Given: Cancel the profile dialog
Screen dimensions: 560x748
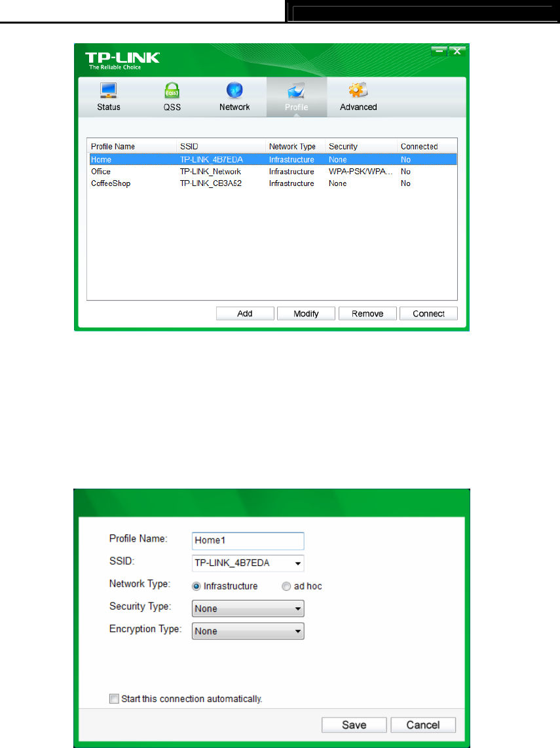Looking at the screenshot, I should pos(423,725).
